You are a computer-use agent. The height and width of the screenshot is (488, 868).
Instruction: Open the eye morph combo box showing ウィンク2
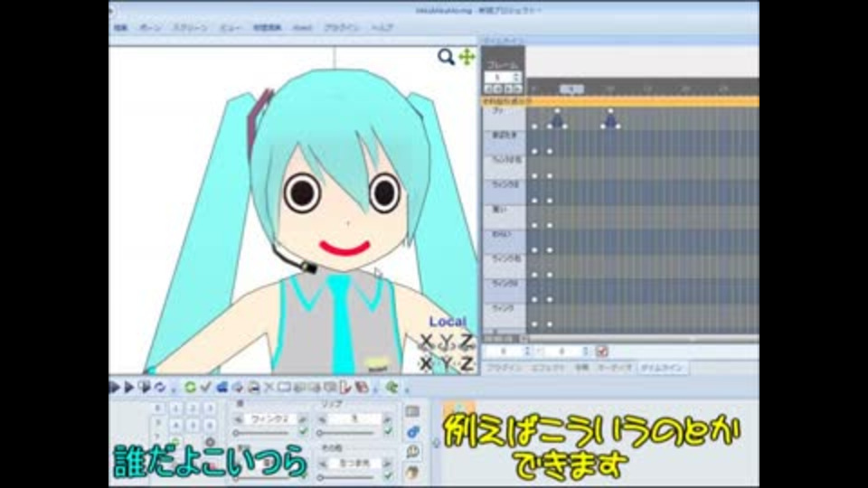(x=270, y=418)
